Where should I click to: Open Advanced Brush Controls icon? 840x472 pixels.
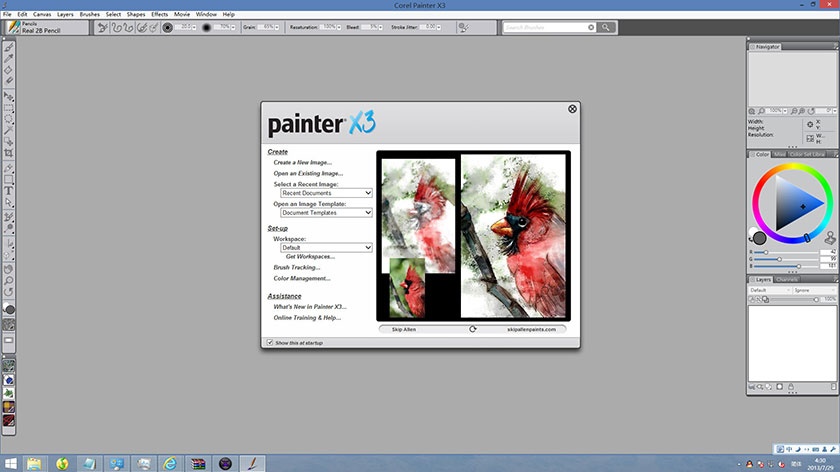[463, 27]
